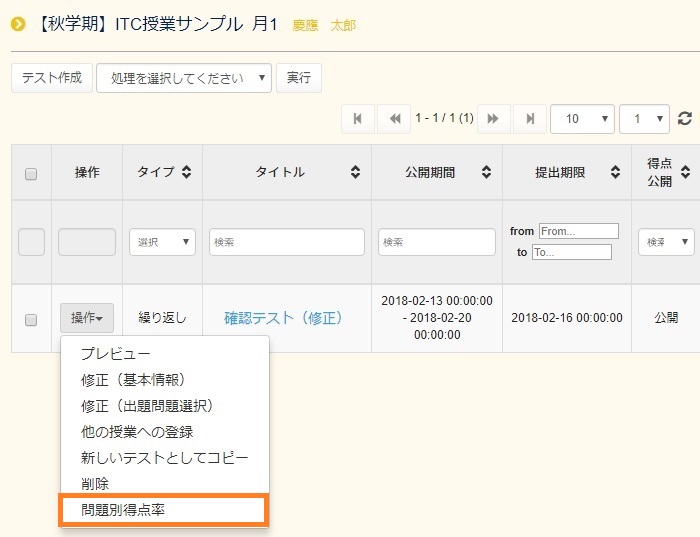
Task: Go to previous page using rewind icon
Action: tap(393, 118)
